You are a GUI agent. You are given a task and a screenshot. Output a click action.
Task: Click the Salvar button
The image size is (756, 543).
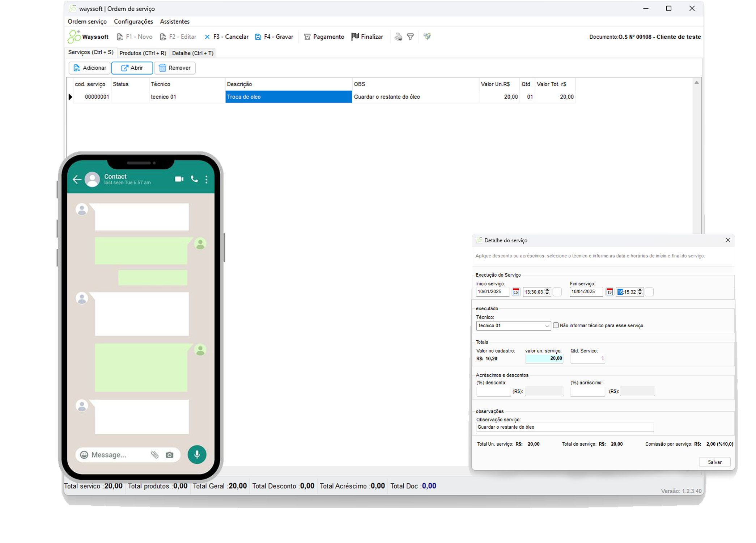[x=714, y=462]
